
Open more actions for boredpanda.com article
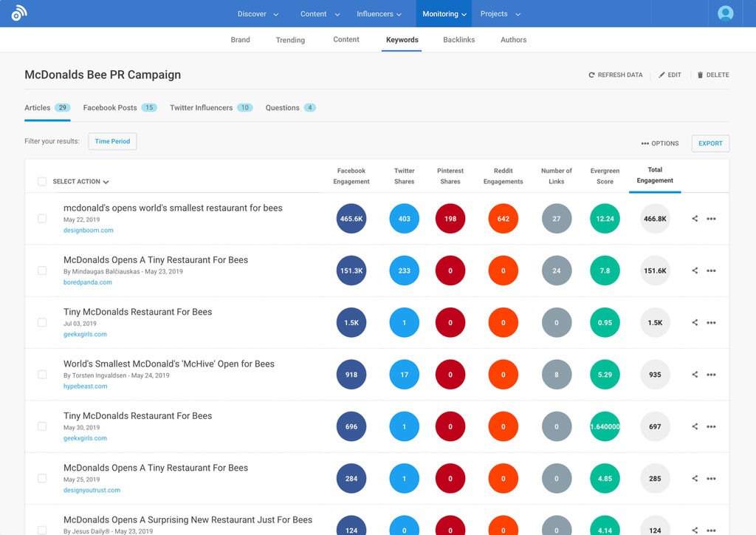click(x=711, y=271)
